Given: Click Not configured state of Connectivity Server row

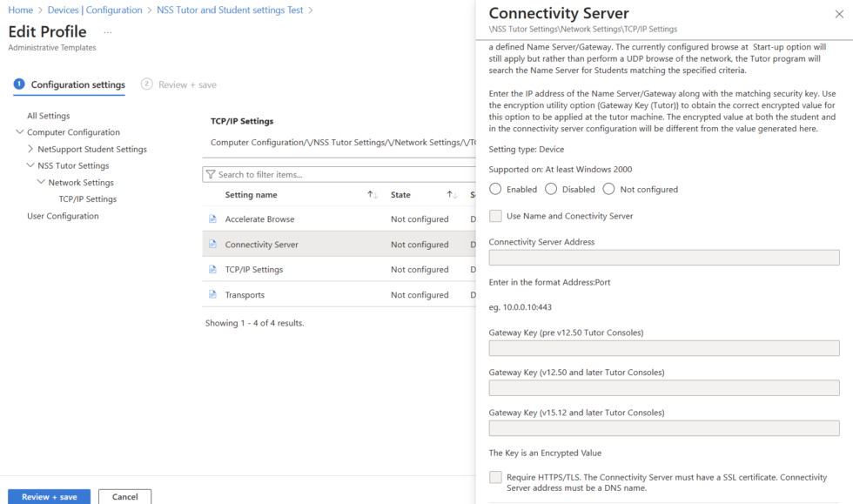Looking at the screenshot, I should point(420,244).
